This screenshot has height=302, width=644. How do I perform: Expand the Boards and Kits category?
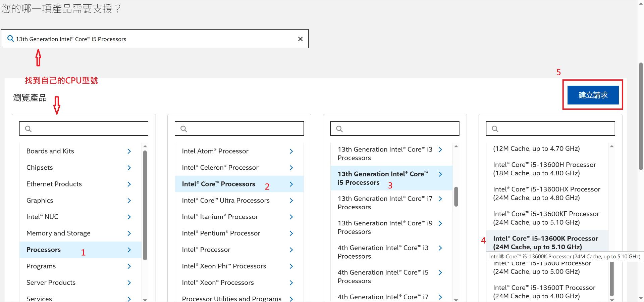[129, 152]
